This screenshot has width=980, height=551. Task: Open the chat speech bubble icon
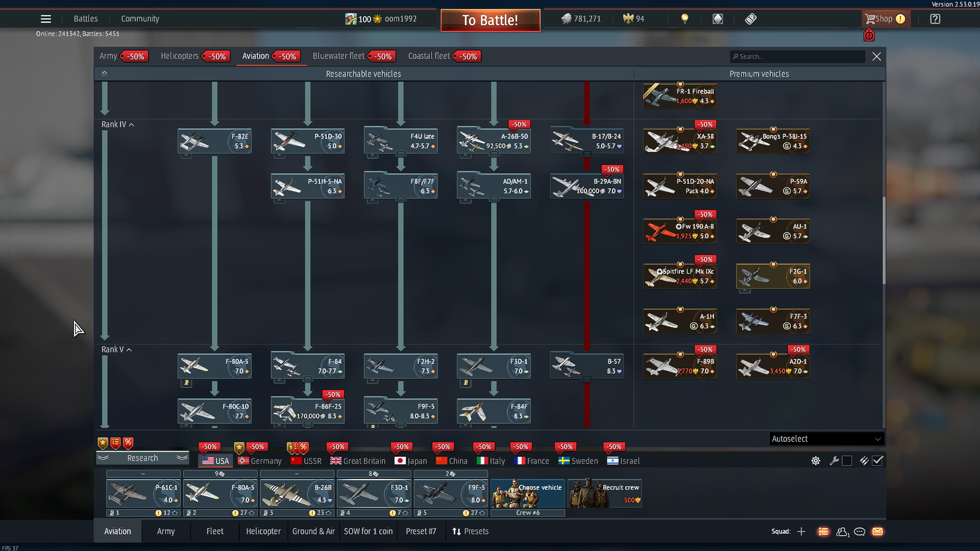point(860,532)
